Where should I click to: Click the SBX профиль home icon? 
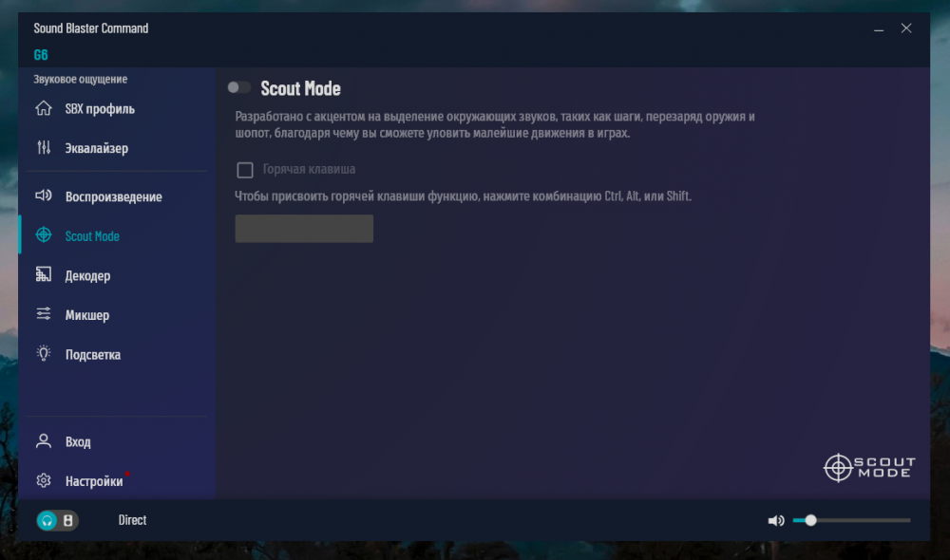point(44,108)
